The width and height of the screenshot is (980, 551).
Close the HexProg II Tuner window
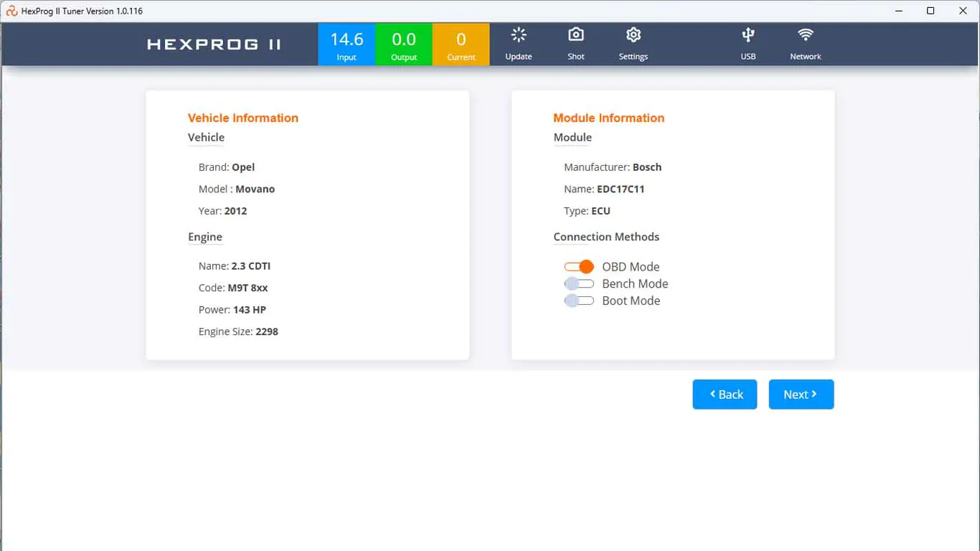pyautogui.click(x=963, y=11)
